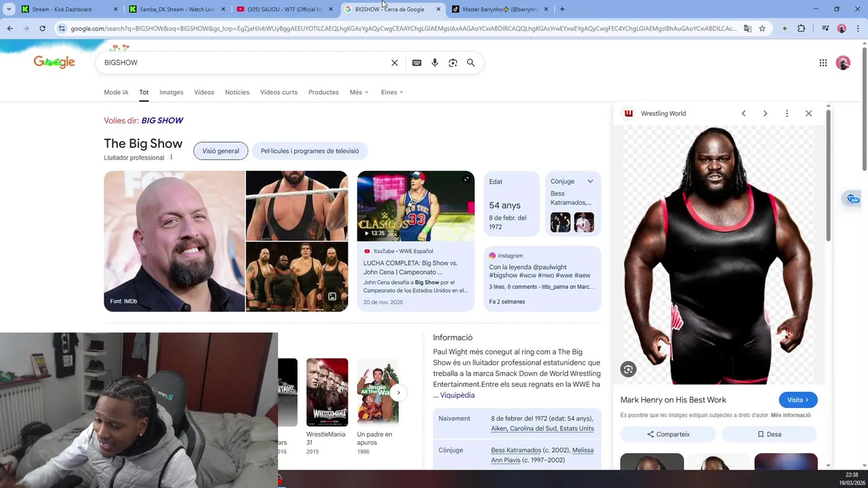Screen dimensions: 868x488
Task: Open Més informació copyright link
Action: 791,415
